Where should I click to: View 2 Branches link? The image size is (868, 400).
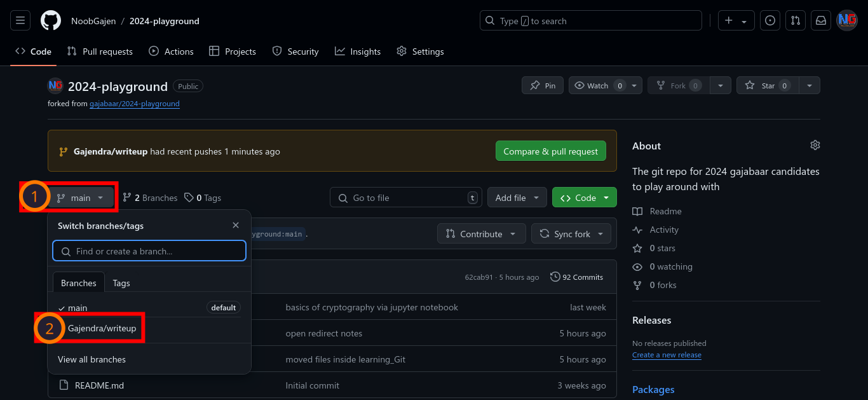tap(150, 198)
